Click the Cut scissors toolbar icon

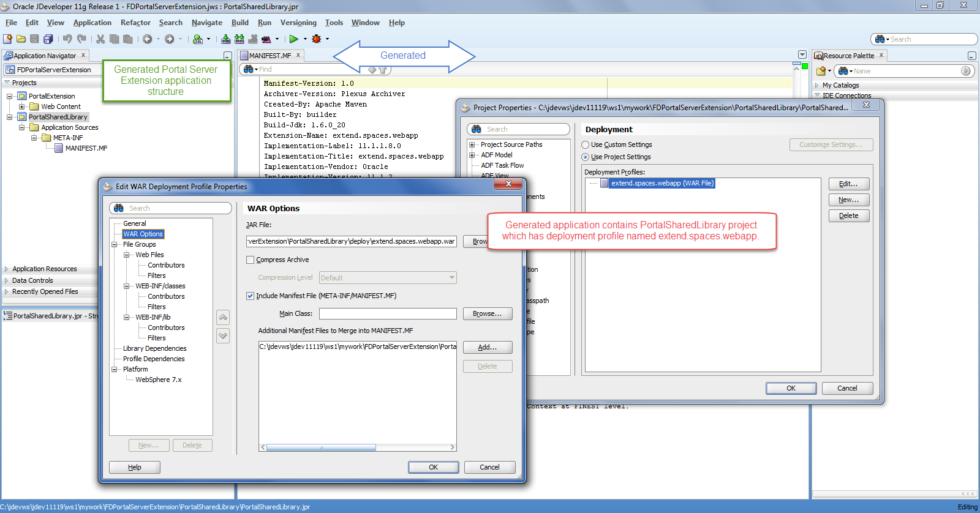100,39
